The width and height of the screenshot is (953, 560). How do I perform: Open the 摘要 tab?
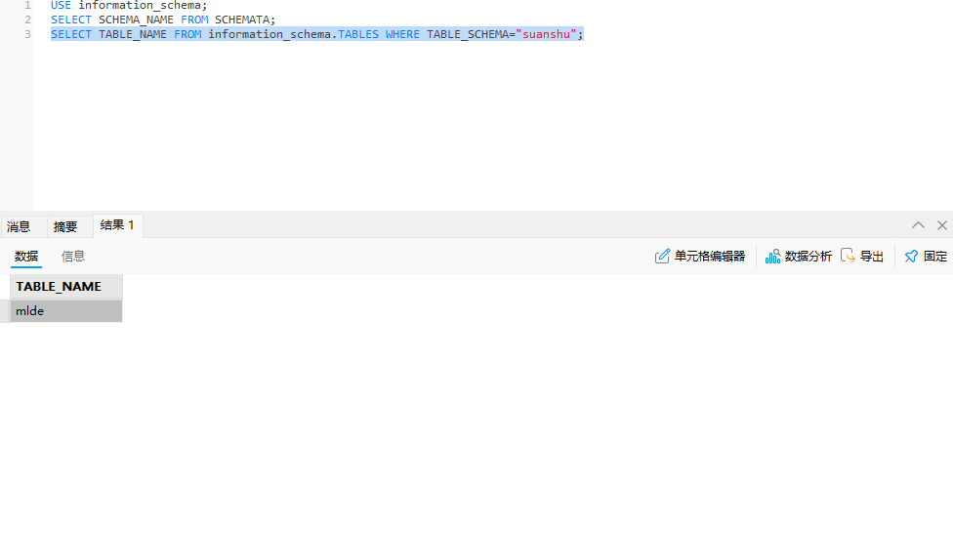(65, 227)
